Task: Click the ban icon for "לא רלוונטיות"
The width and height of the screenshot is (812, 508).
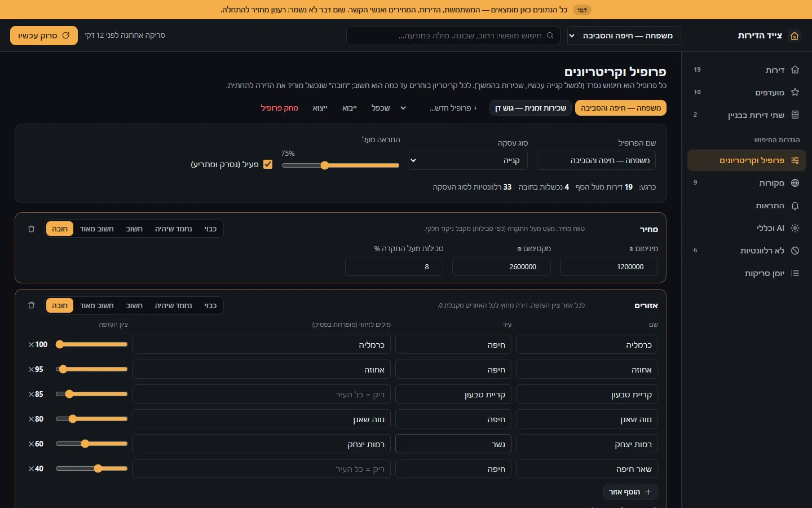Action: (x=795, y=251)
